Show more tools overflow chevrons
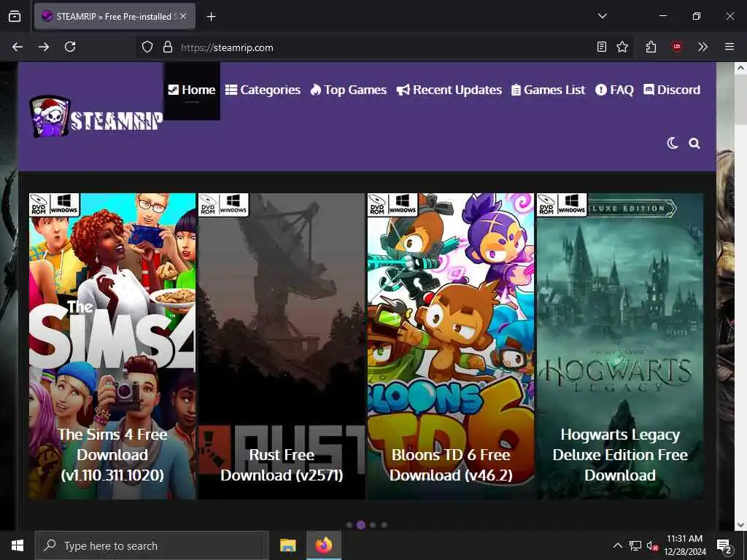 click(703, 47)
